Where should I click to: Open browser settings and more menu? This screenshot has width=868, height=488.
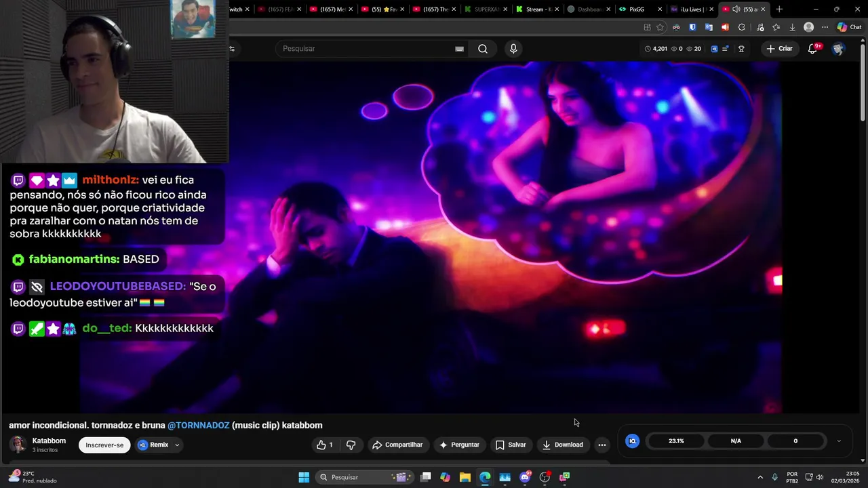click(x=825, y=27)
